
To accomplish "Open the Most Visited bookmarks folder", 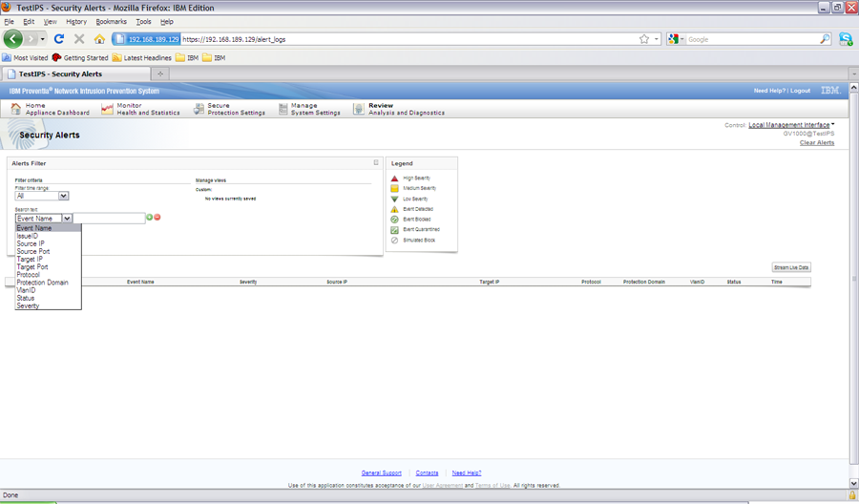I will [25, 57].
